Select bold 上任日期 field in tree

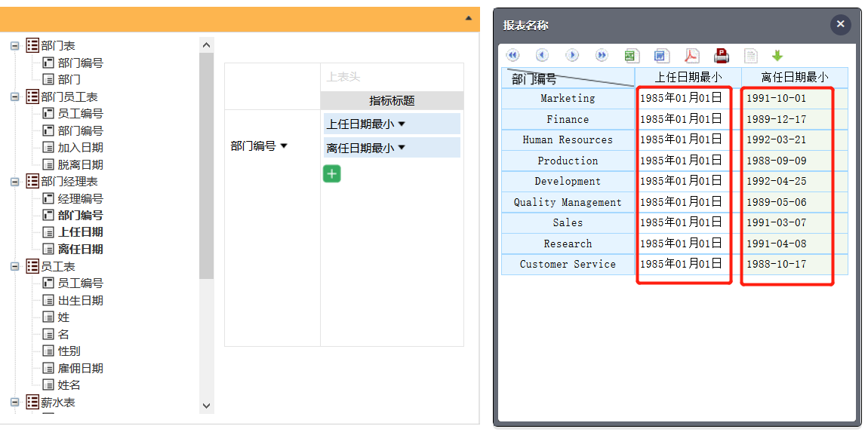tap(80, 232)
